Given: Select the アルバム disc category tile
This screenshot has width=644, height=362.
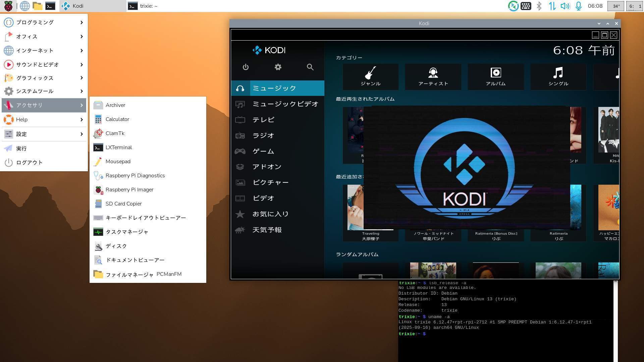Looking at the screenshot, I should (495, 77).
